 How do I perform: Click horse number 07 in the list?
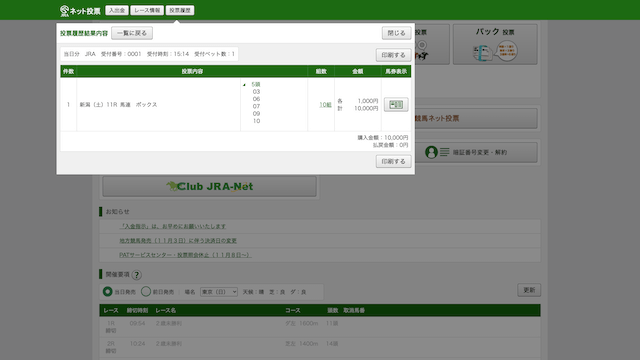tap(256, 107)
